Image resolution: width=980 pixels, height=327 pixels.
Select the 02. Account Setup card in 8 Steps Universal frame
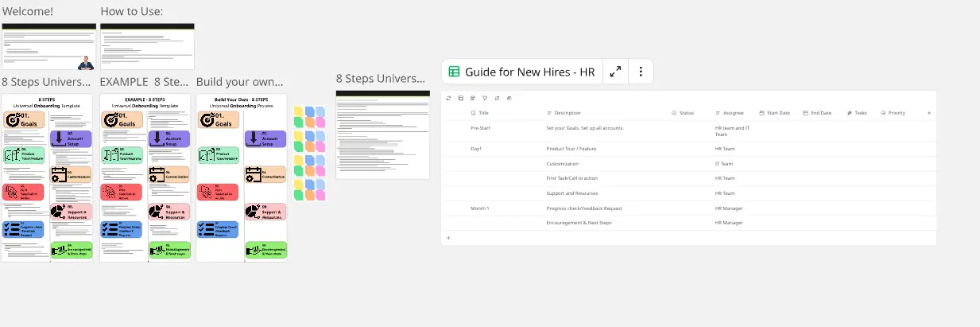point(71,138)
